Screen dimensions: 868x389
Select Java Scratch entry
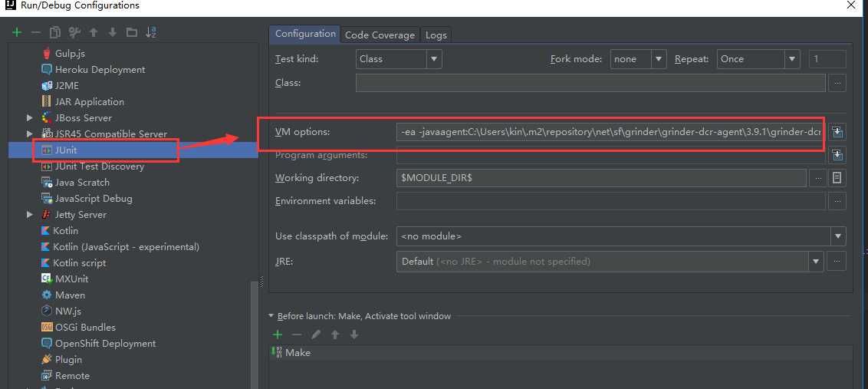click(82, 183)
